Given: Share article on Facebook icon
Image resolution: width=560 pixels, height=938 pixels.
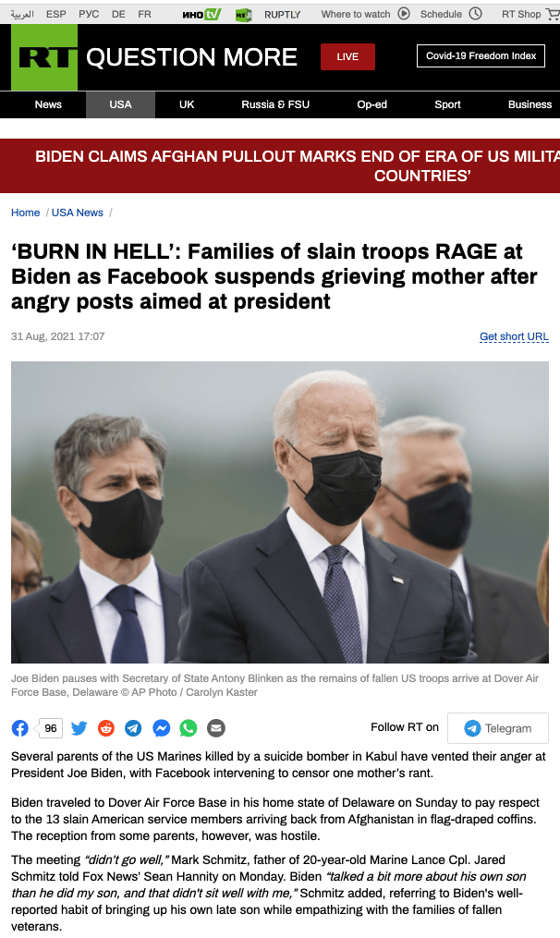Looking at the screenshot, I should click(x=19, y=728).
